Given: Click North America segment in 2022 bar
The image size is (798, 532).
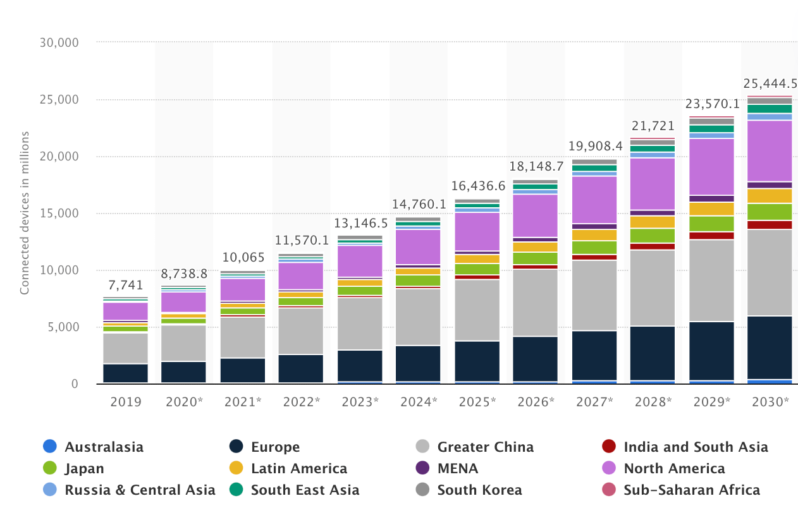Looking at the screenshot, I should click(x=302, y=276).
